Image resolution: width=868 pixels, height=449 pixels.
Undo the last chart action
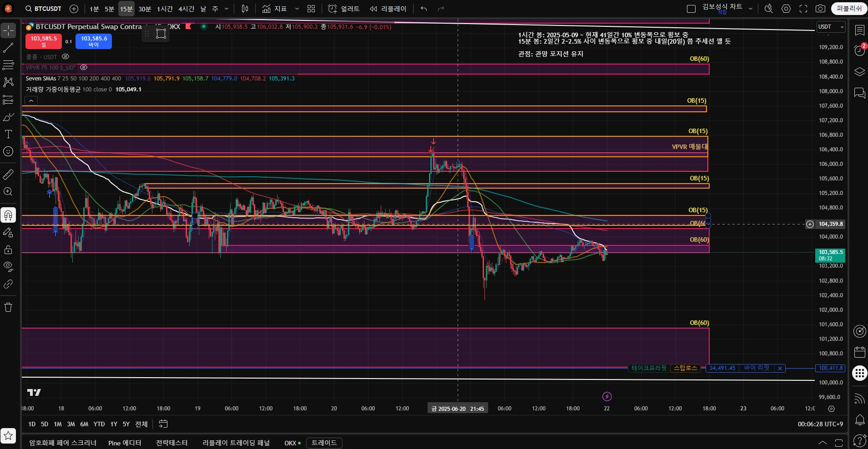(424, 9)
